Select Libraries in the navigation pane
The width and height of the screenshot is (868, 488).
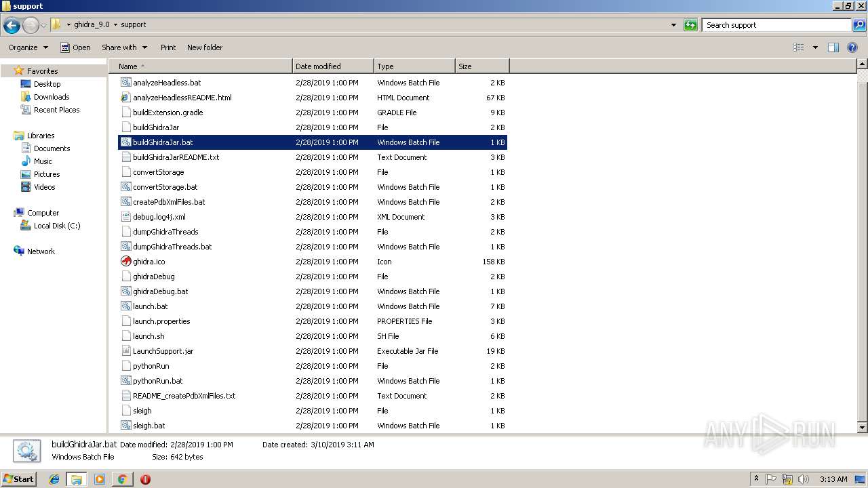pyautogui.click(x=41, y=136)
